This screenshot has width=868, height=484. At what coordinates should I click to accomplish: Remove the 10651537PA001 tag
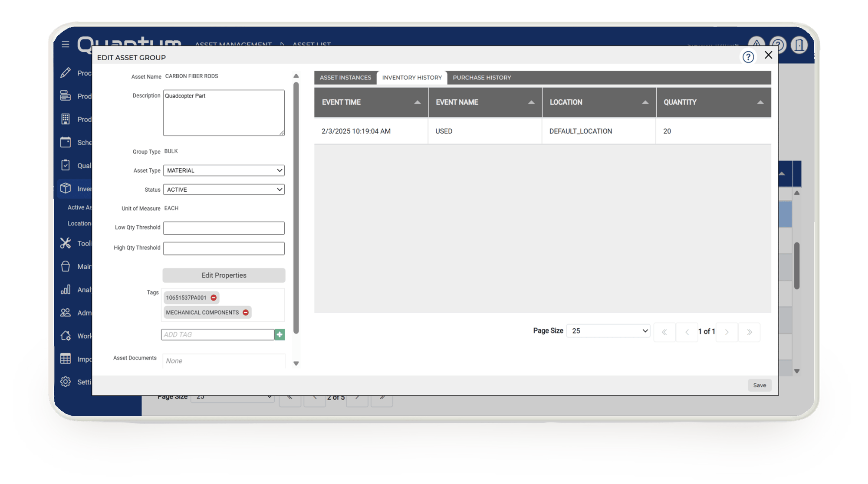pos(214,298)
